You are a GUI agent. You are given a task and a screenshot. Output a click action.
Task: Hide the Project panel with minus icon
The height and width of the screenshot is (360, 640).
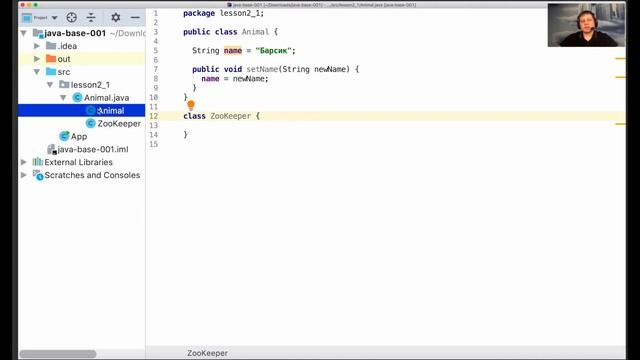tap(135, 18)
